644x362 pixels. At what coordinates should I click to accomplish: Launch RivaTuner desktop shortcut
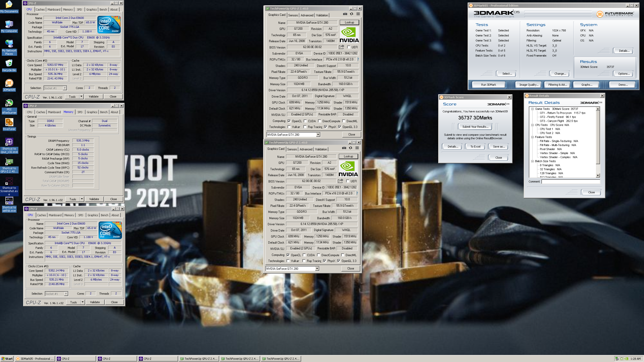[9, 124]
